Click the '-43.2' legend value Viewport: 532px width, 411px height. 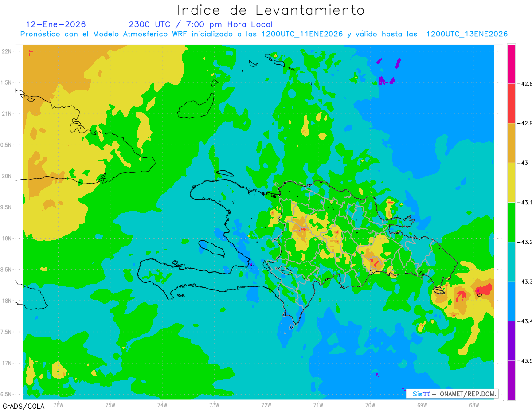(x=524, y=242)
